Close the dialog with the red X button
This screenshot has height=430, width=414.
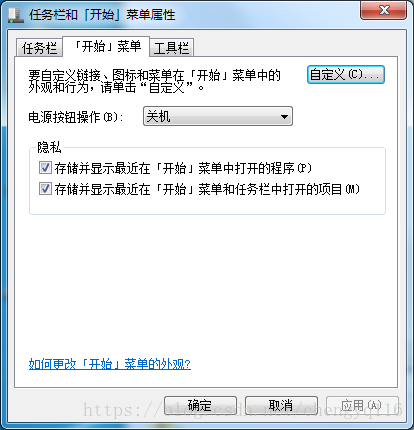click(x=384, y=10)
